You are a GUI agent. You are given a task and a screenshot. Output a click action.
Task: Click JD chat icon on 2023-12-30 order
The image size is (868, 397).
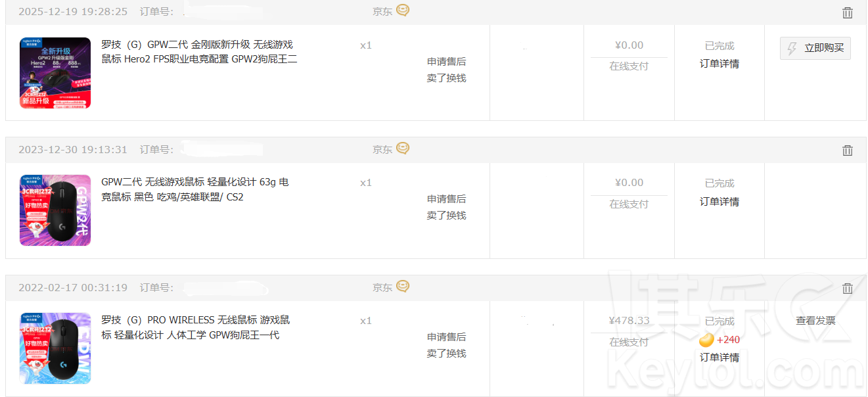403,149
